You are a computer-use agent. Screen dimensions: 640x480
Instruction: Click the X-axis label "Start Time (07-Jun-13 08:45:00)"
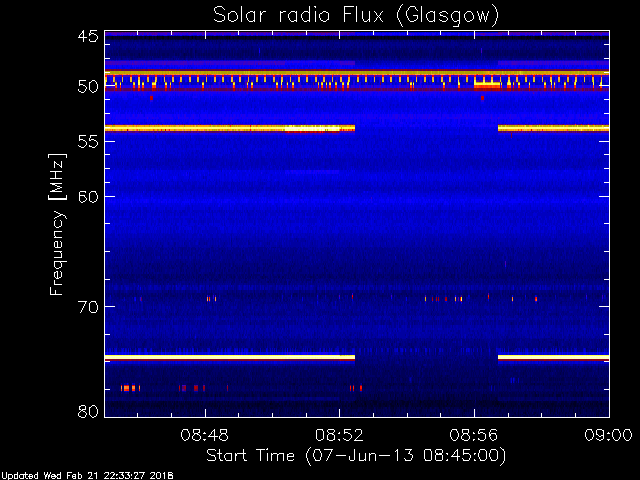[x=356, y=456]
